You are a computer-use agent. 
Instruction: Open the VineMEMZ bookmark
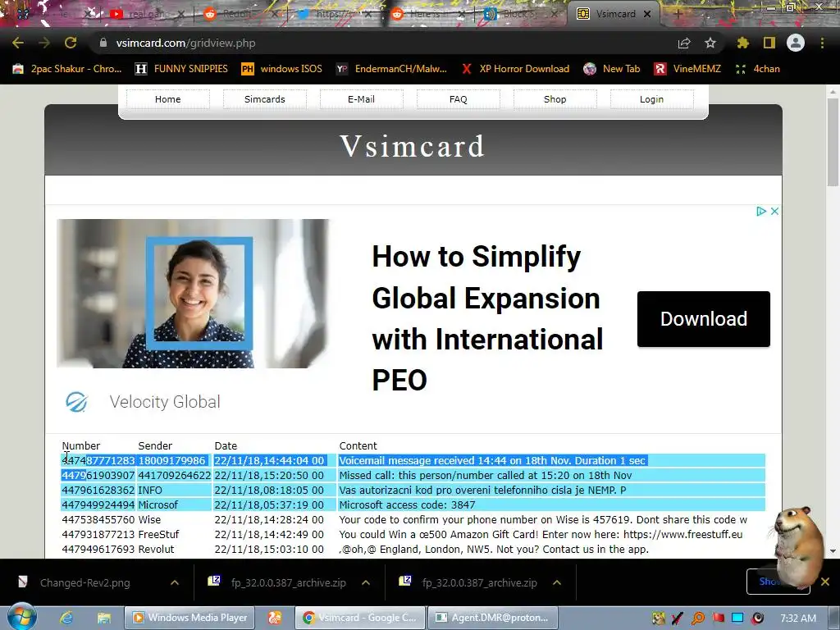(687, 69)
